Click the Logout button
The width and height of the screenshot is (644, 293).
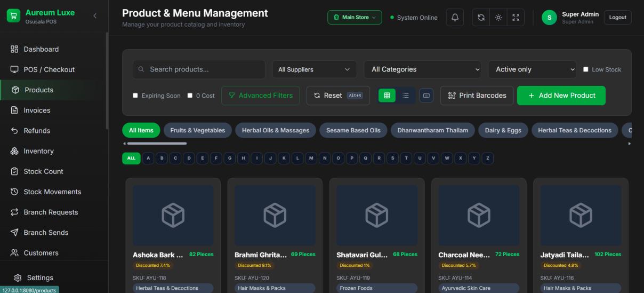click(x=618, y=17)
